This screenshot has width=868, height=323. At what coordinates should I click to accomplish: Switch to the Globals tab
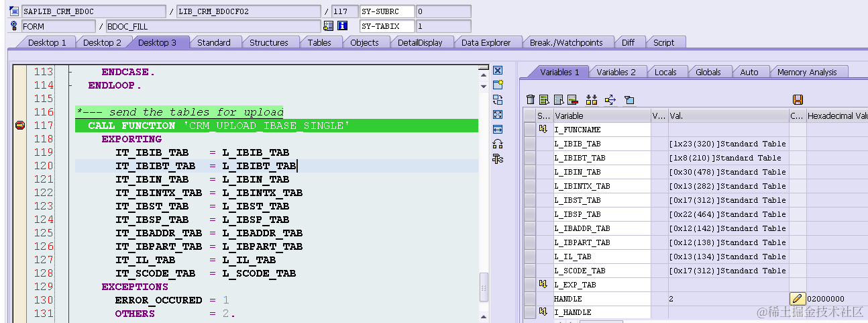click(x=708, y=72)
